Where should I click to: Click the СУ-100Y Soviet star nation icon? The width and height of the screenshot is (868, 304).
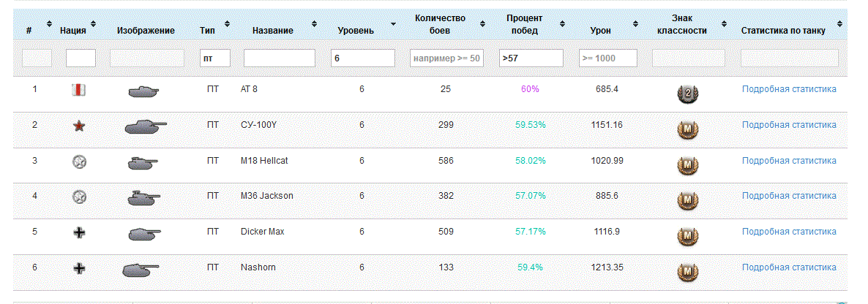coord(79,126)
